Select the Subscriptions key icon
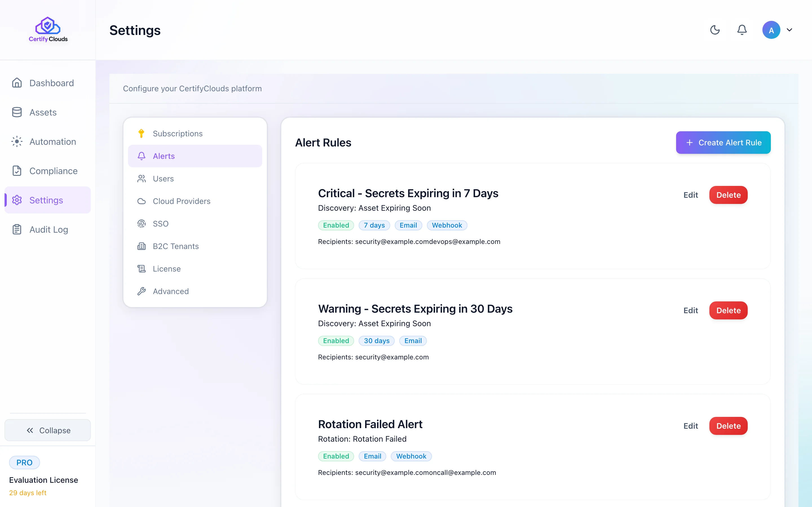The image size is (812, 507). (x=142, y=133)
